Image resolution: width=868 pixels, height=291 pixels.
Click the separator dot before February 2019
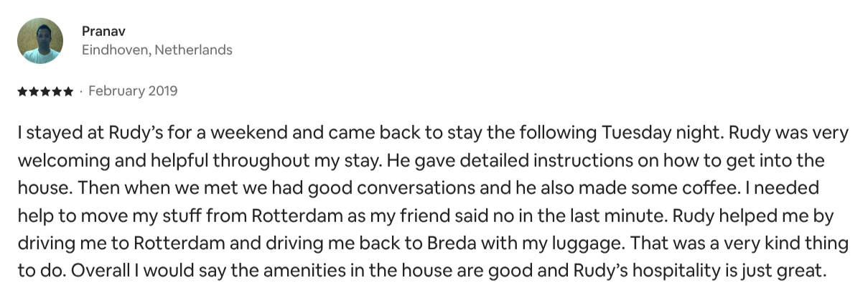click(x=80, y=92)
